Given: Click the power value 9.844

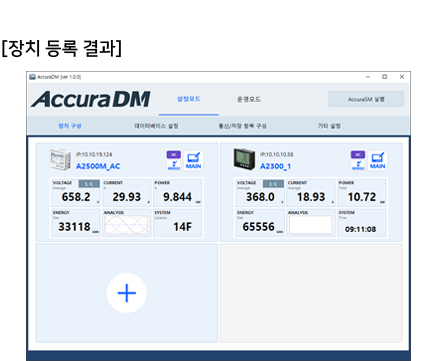Looking at the screenshot, I should 177,197.
